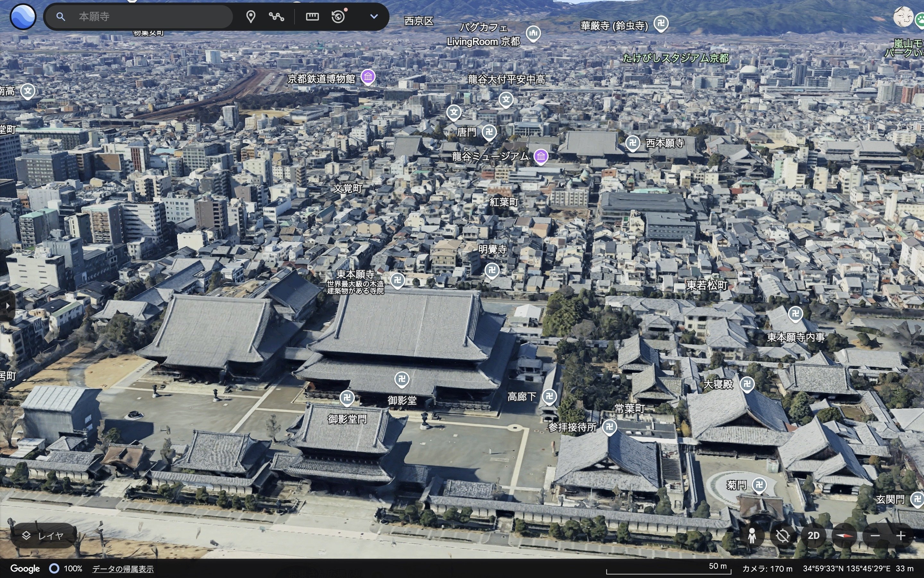Select the 明覺寺 temple marker
Image resolution: width=924 pixels, height=578 pixels.
(492, 270)
